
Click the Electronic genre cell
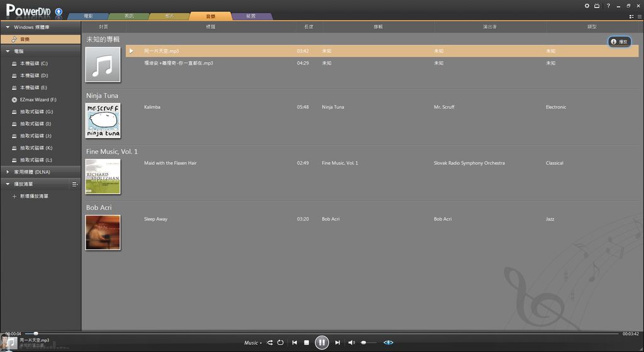(556, 107)
